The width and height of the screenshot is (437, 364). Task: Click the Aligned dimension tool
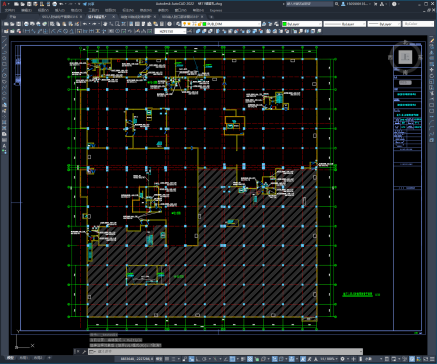point(33,31)
